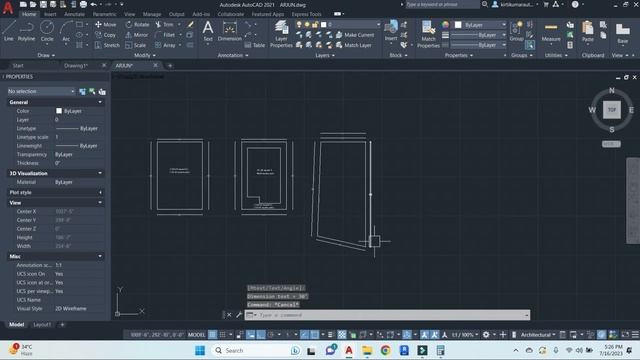Viewport: 640px width, 360px height.
Task: Activate the Copy tool
Action: (x=106, y=35)
